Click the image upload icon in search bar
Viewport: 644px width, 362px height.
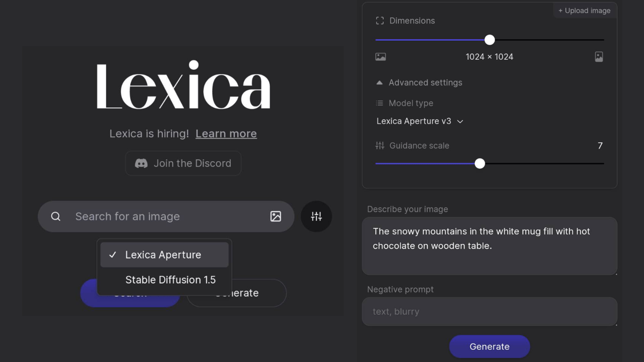pyautogui.click(x=276, y=216)
